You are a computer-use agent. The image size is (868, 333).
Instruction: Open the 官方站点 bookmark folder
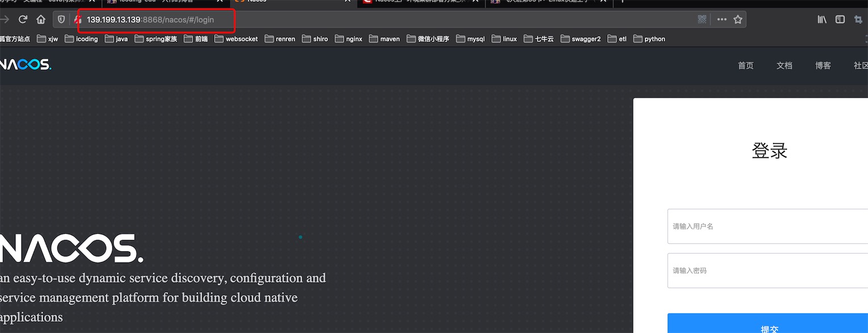[15, 39]
